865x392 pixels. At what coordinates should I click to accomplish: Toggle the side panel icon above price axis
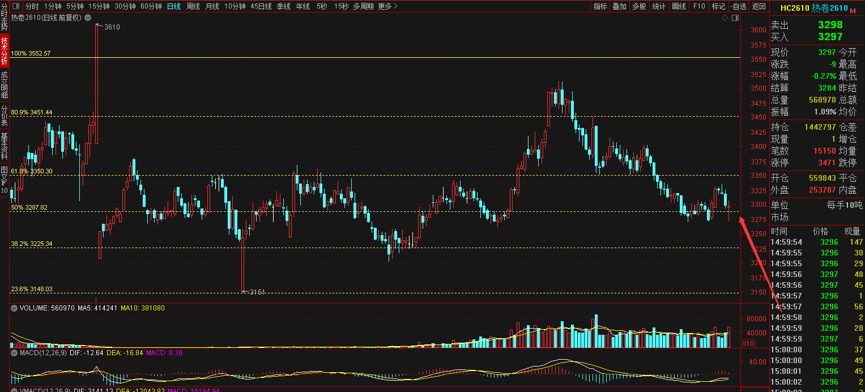[x=735, y=18]
